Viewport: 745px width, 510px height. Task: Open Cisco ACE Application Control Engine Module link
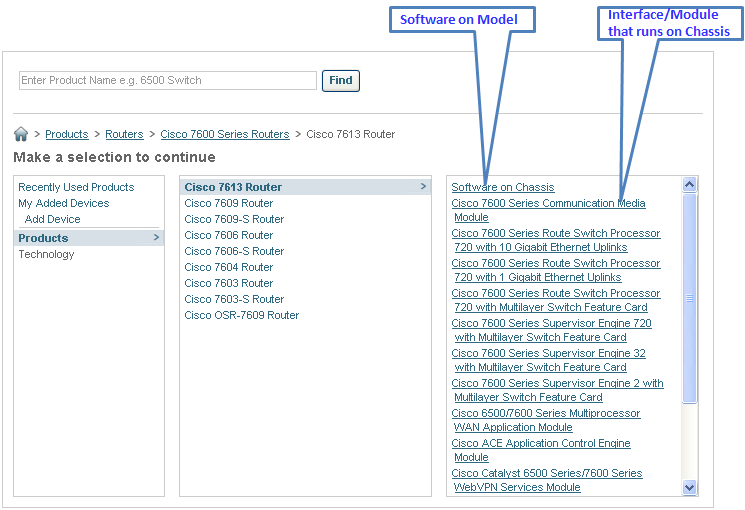click(x=541, y=450)
